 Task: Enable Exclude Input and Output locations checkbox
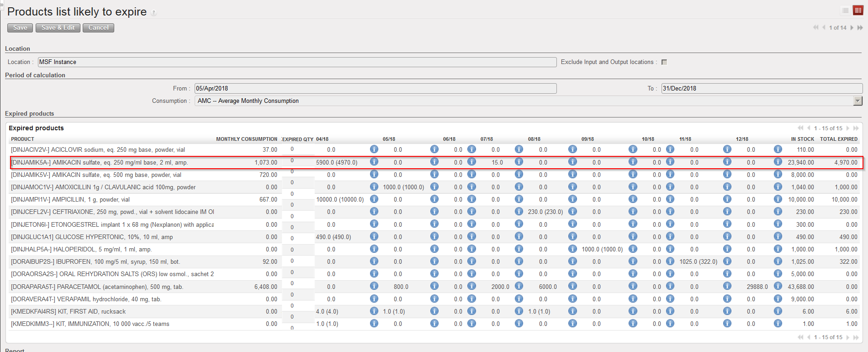(x=664, y=62)
